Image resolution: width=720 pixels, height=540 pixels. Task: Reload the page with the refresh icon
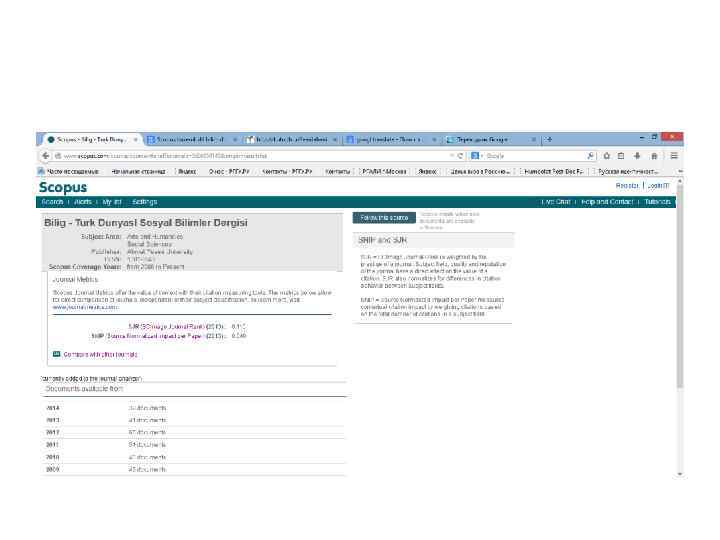click(x=460, y=156)
